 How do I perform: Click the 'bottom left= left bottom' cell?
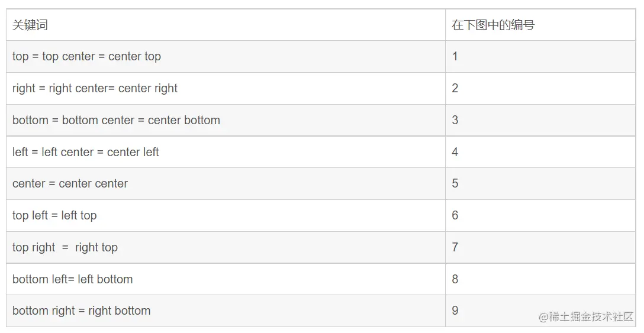72,279
